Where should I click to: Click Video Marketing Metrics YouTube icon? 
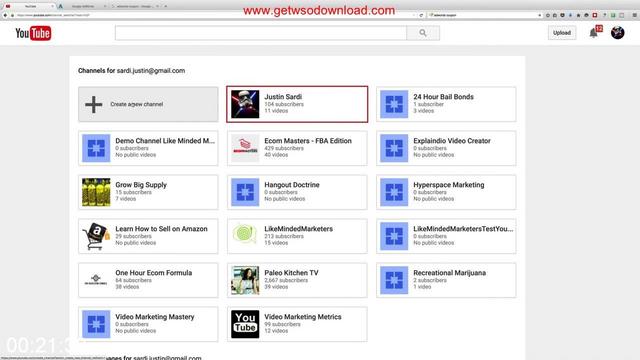pyautogui.click(x=245, y=324)
